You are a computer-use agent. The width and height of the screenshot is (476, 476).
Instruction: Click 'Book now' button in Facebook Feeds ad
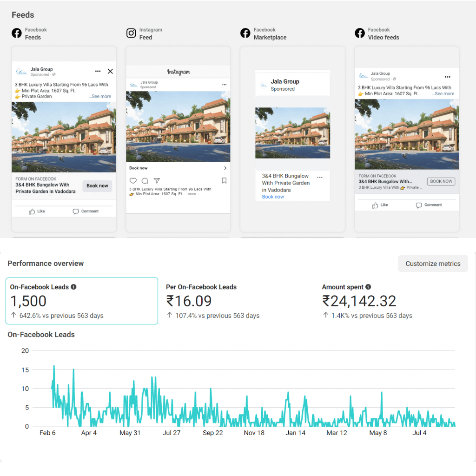(x=97, y=186)
